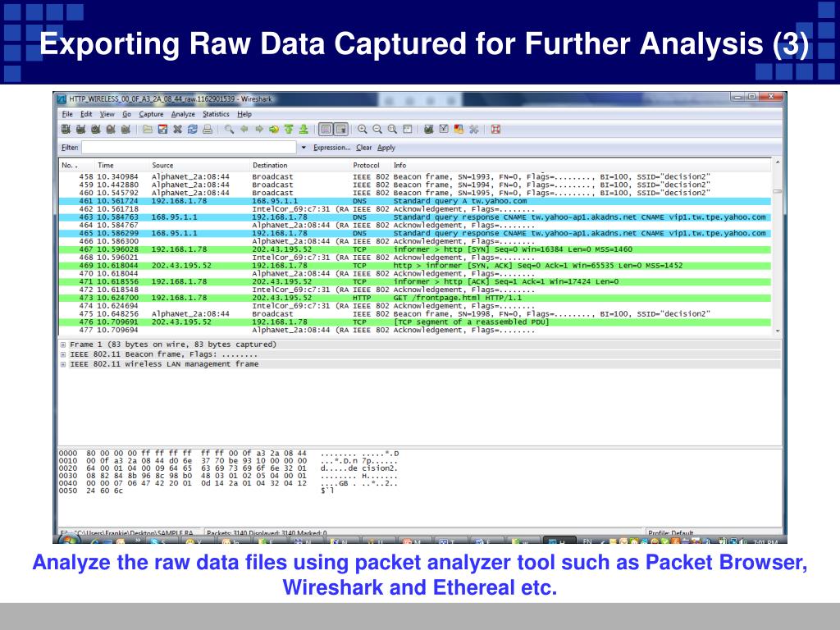Expand the wireless LAN management frame node
Screen dimensions: 840x630
[x=63, y=364]
